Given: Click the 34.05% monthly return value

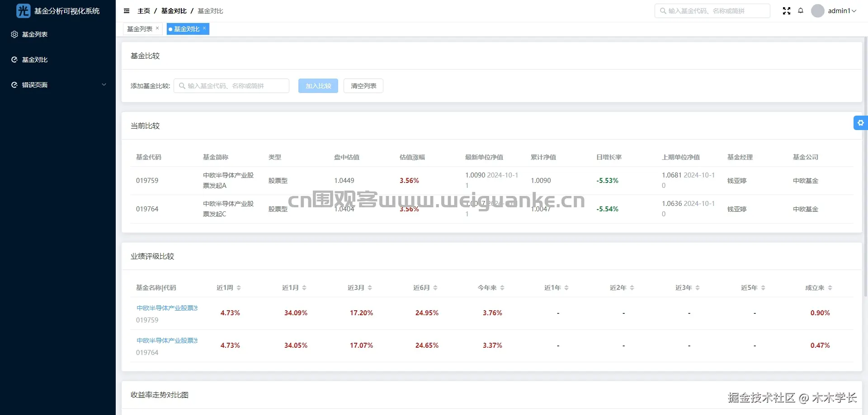Looking at the screenshot, I should (296, 345).
